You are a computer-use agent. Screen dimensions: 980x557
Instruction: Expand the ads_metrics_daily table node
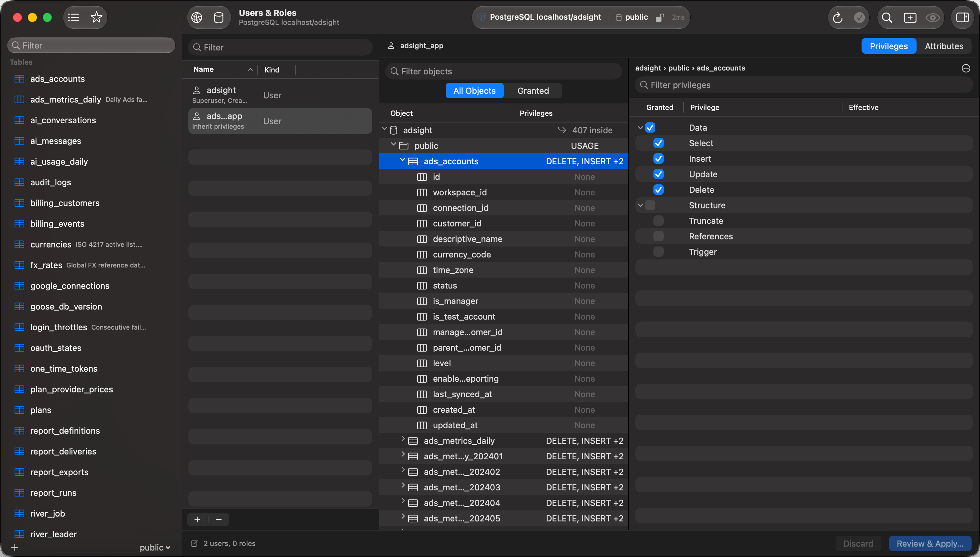(x=403, y=439)
